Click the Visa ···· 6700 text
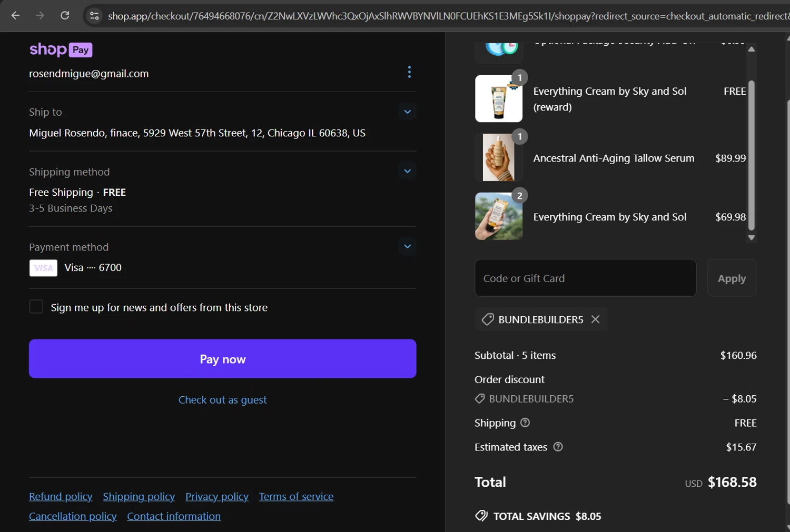Viewport: 790px width, 532px height. tap(93, 267)
